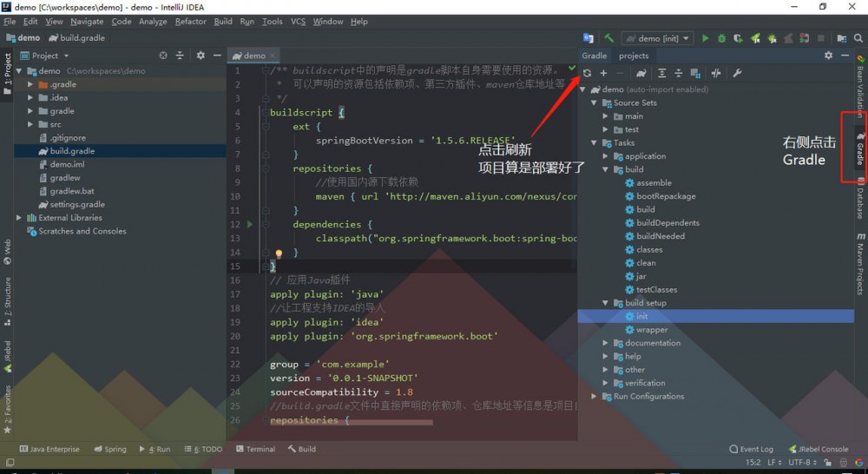868x474 pixels.
Task: Close the demo editor tab
Action: click(273, 56)
